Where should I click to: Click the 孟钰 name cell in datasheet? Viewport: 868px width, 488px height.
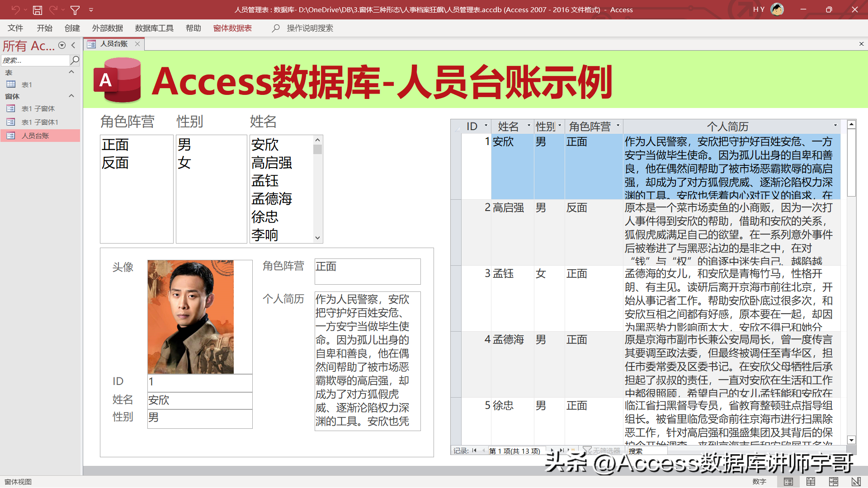513,298
